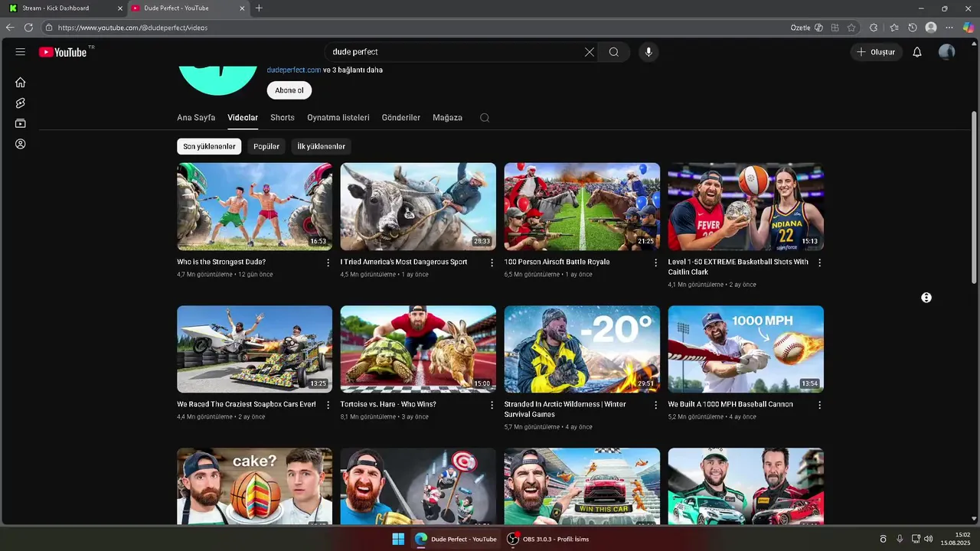Open the Ana Sayfa channel tab
Viewport: 980px width, 551px height.
click(x=196, y=118)
